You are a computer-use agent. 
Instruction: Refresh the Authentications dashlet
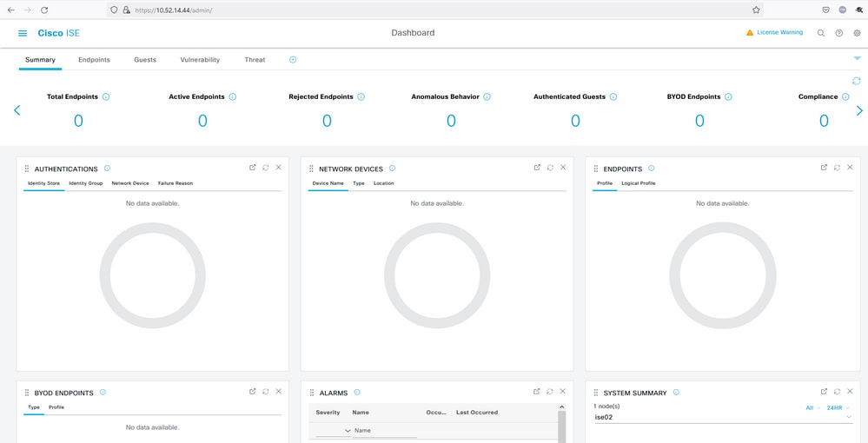tap(266, 168)
